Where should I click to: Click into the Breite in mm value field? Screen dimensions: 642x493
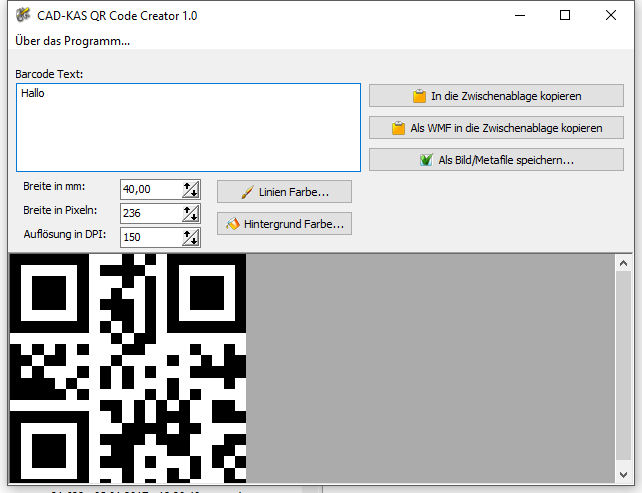tap(150, 189)
